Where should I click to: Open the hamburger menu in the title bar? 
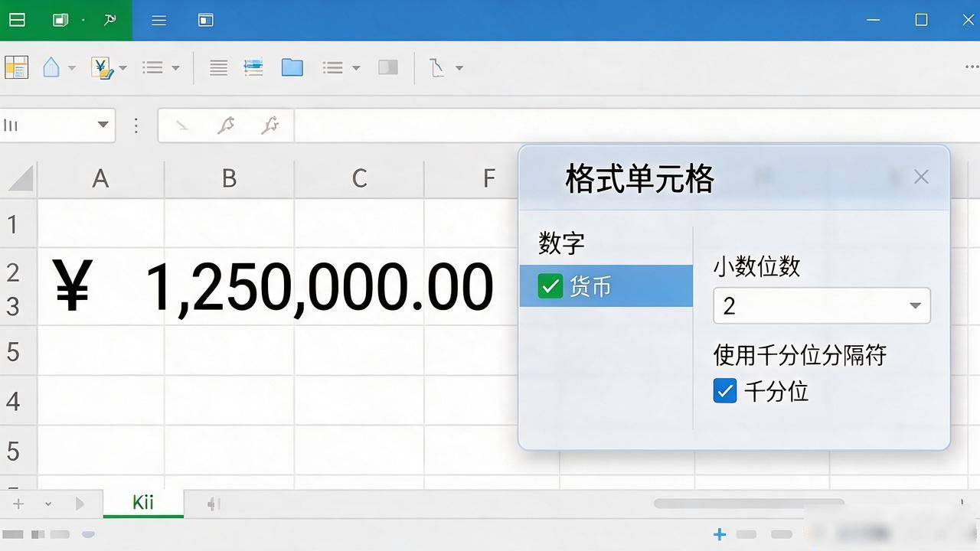pyautogui.click(x=158, y=21)
